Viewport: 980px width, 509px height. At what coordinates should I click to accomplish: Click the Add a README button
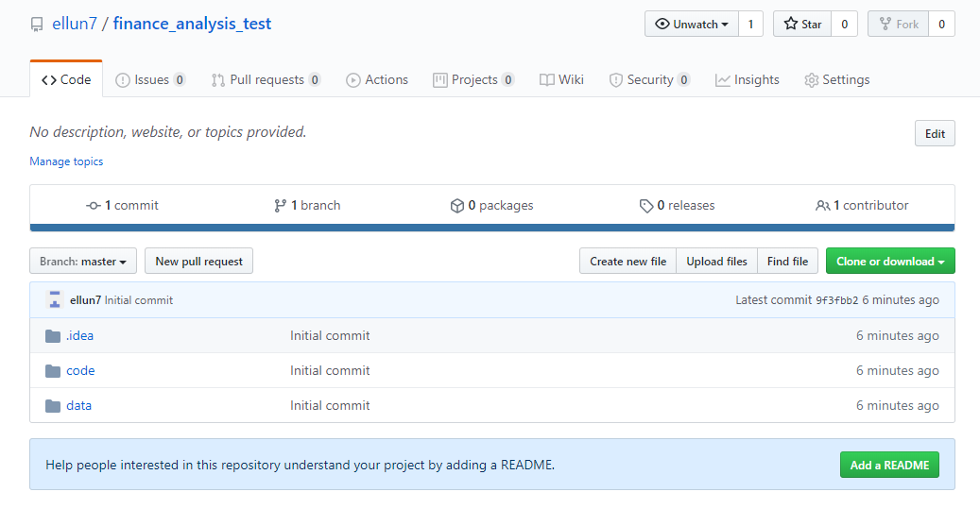coord(889,465)
